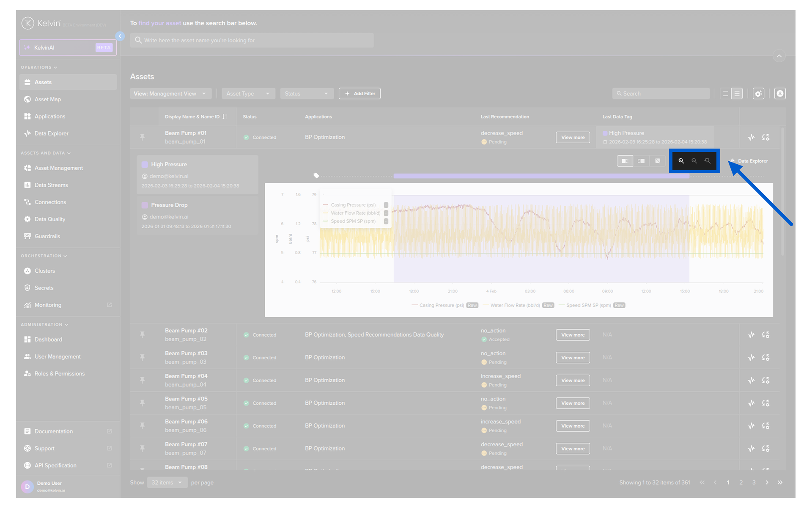The height and width of the screenshot is (508, 812).
Task: Open the 32 items per page dropdown
Action: click(167, 483)
